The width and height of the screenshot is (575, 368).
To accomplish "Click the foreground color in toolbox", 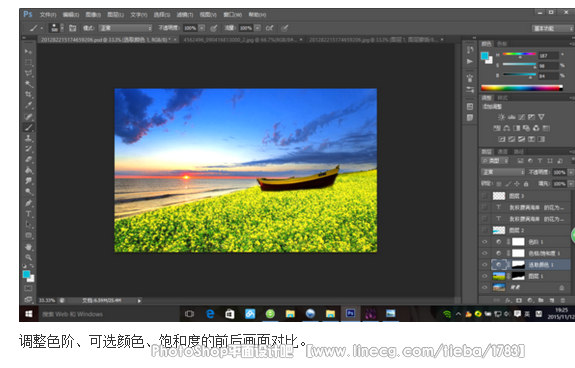I will coord(26,274).
